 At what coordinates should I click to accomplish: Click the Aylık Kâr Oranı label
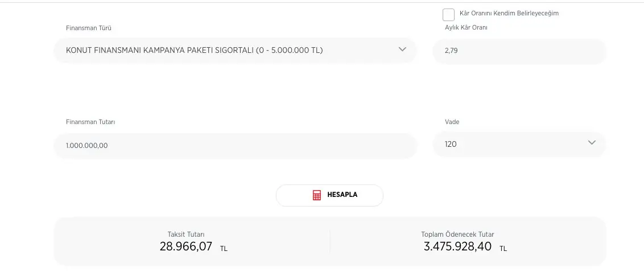click(x=466, y=27)
